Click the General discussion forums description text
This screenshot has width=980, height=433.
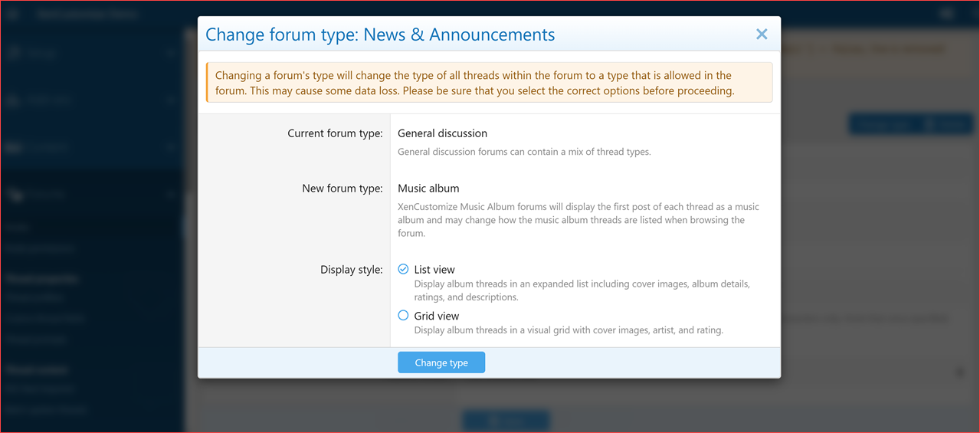(x=524, y=152)
